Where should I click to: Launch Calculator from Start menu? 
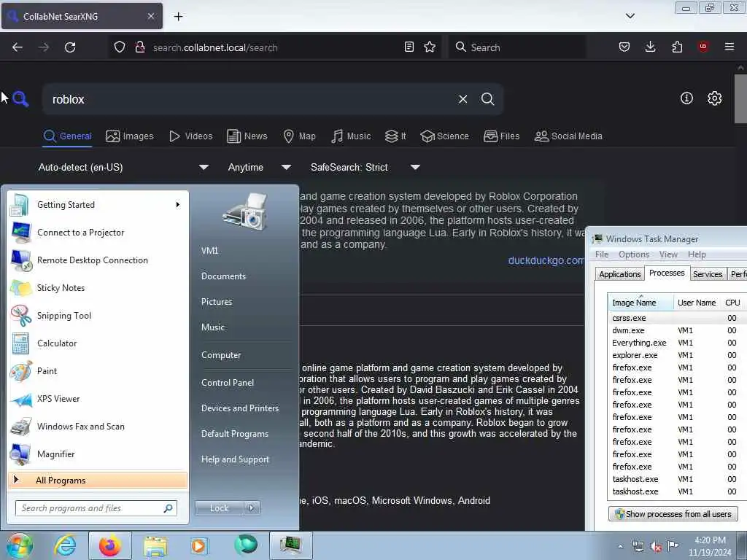click(x=98, y=343)
